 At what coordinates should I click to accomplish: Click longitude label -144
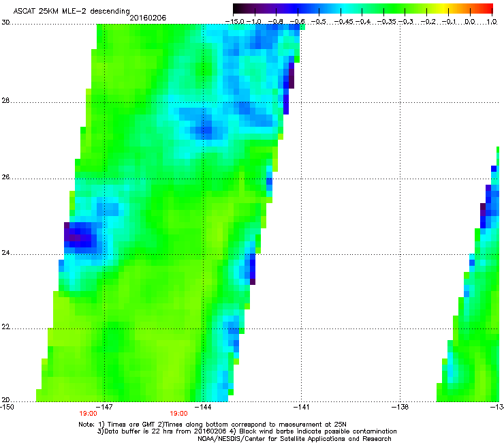pos(203,407)
